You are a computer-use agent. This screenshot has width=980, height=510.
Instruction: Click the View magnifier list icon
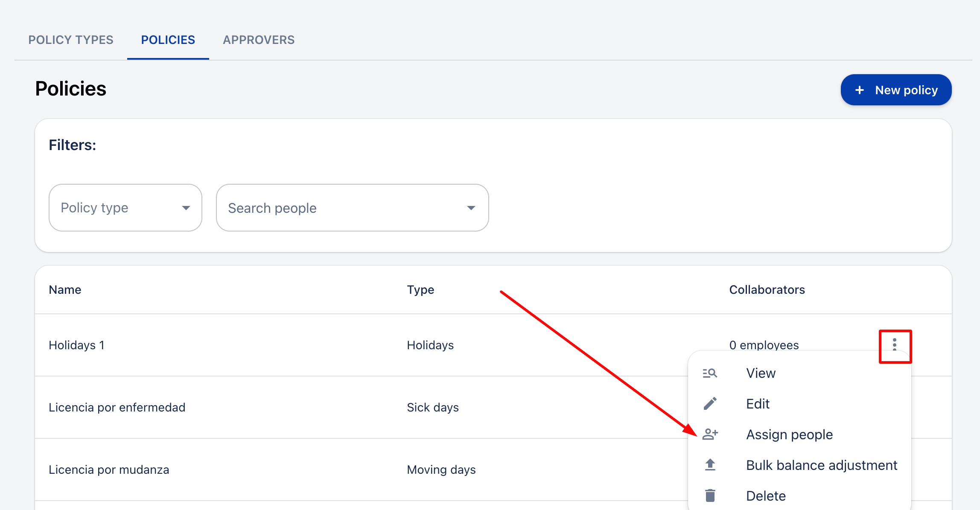coord(710,373)
